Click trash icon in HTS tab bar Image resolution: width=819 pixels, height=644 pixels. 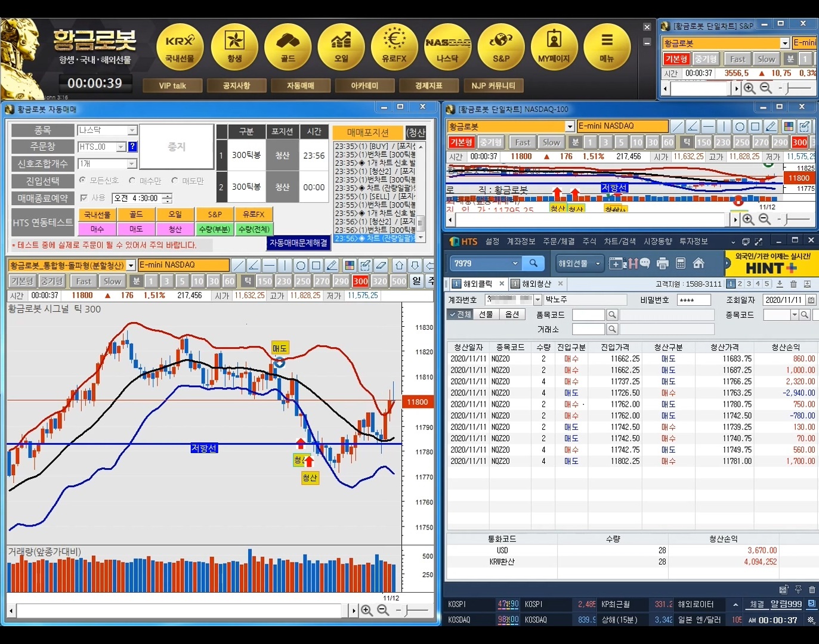click(793, 284)
